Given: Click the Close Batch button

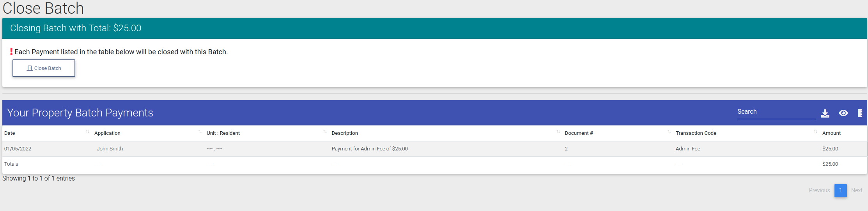Looking at the screenshot, I should click(44, 68).
